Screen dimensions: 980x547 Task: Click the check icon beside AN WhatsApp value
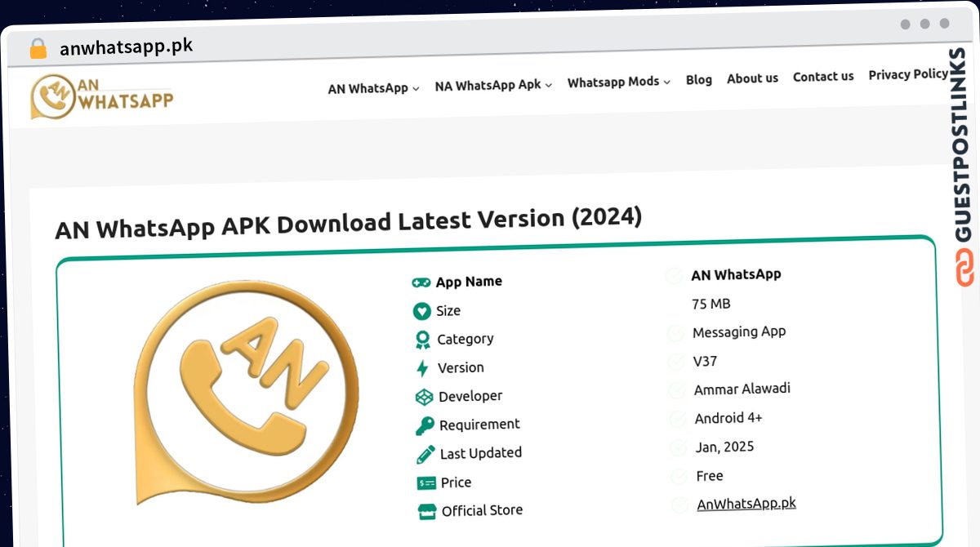click(675, 277)
